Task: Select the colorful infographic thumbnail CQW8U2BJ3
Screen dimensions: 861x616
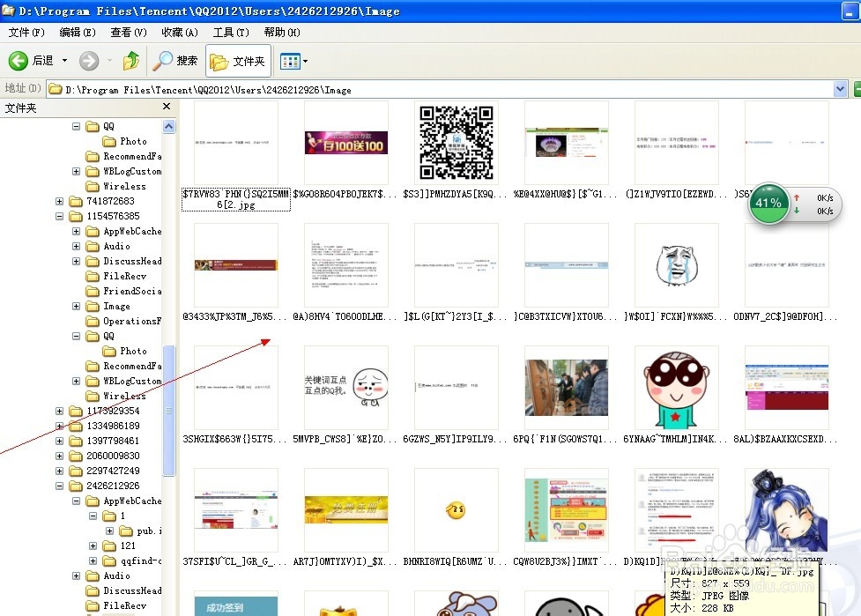Action: 567,510
